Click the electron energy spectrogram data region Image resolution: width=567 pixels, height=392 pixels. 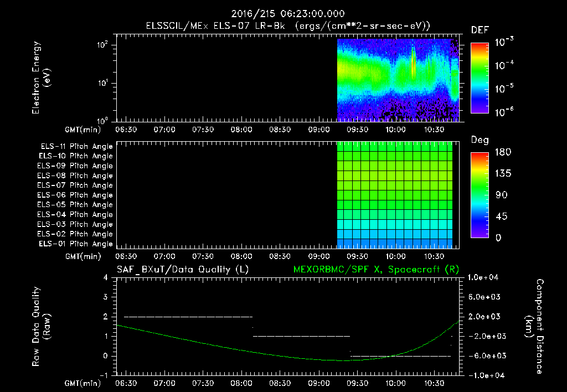398,80
